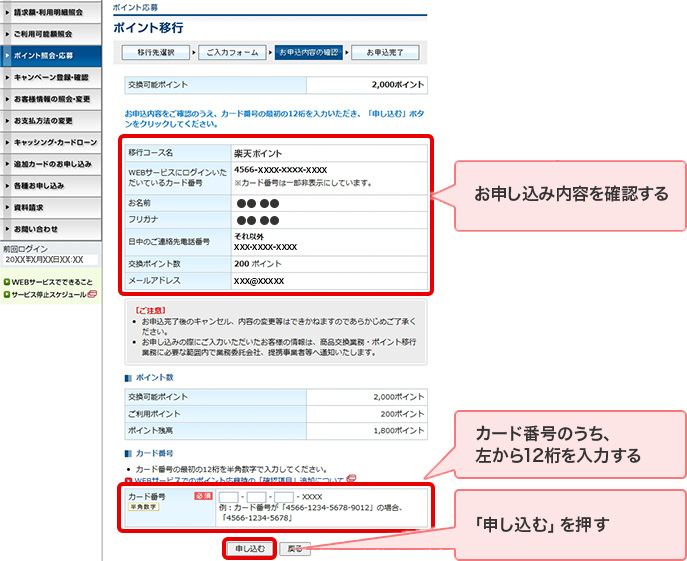Select ご利用可能額照会 sidebar menu item
Screen dimensions: 687x561
pyautogui.click(x=51, y=33)
